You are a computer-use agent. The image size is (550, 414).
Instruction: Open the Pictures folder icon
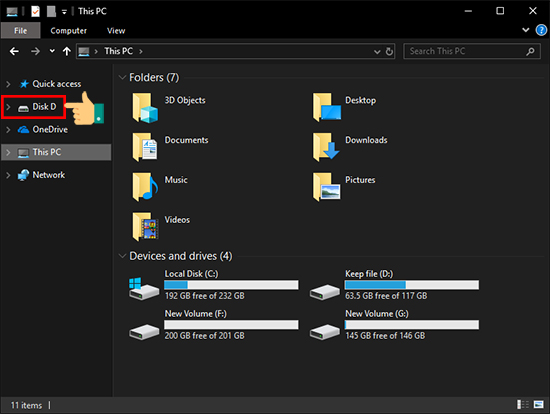[x=326, y=187]
